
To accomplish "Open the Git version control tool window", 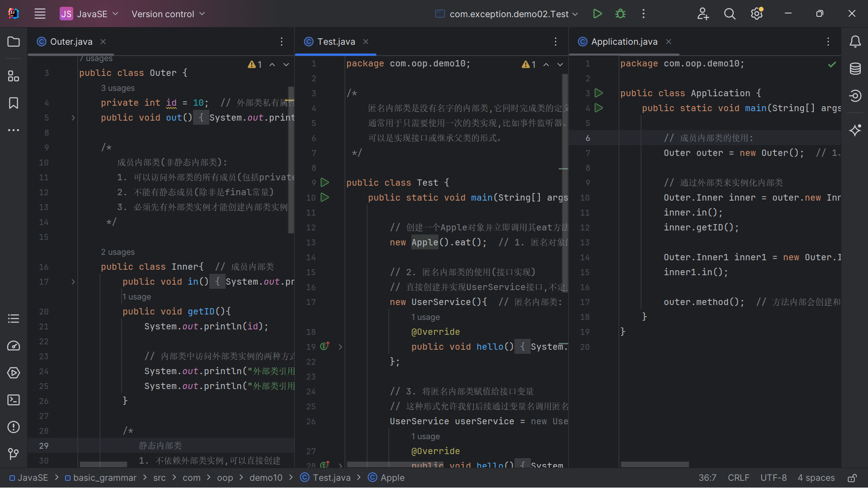I will (14, 453).
